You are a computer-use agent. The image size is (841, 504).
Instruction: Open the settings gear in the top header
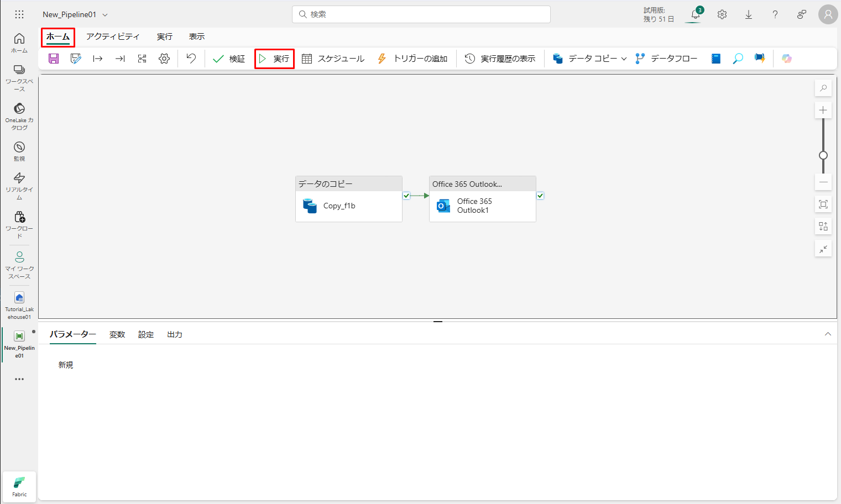click(x=722, y=15)
